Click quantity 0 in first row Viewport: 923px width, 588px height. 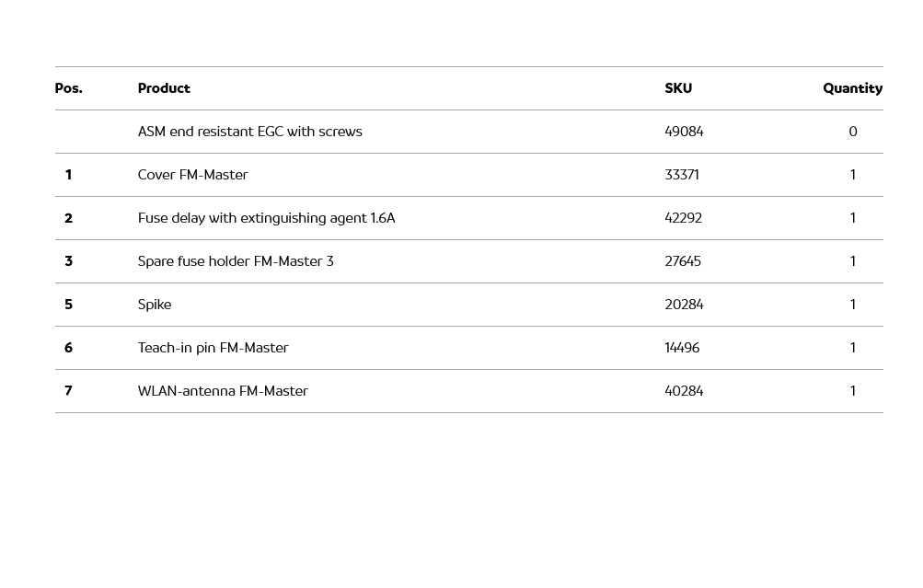(x=853, y=132)
